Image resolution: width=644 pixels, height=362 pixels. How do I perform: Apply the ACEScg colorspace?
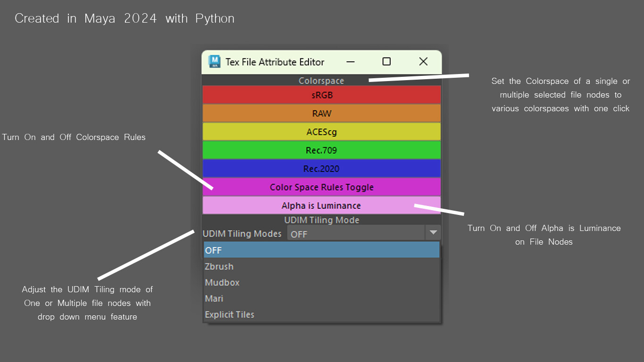click(x=322, y=132)
